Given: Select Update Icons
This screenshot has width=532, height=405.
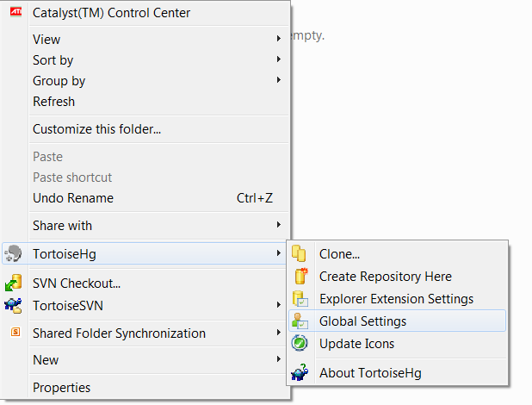Looking at the screenshot, I should click(397, 344).
